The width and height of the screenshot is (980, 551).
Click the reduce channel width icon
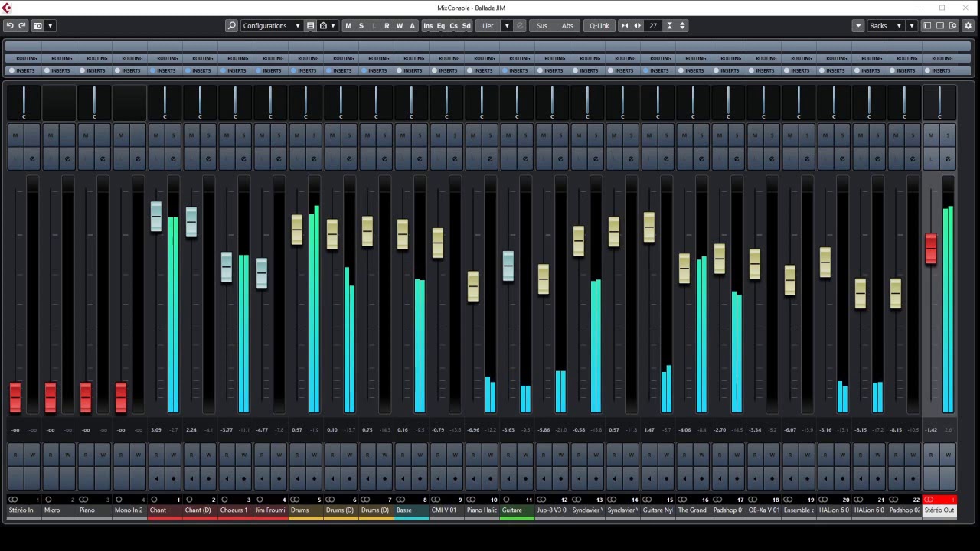[x=625, y=25]
